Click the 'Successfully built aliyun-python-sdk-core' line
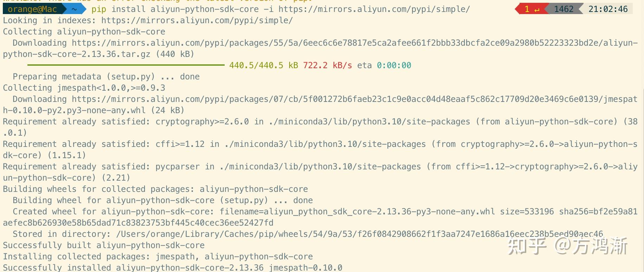The image size is (644, 272). (104, 245)
